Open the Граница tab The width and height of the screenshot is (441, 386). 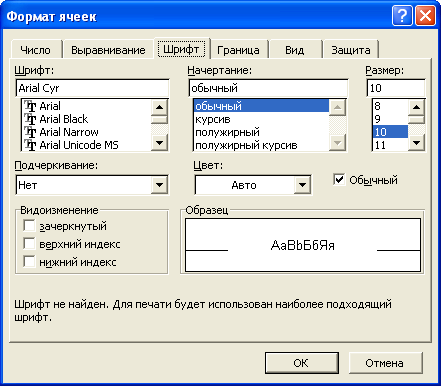(238, 50)
